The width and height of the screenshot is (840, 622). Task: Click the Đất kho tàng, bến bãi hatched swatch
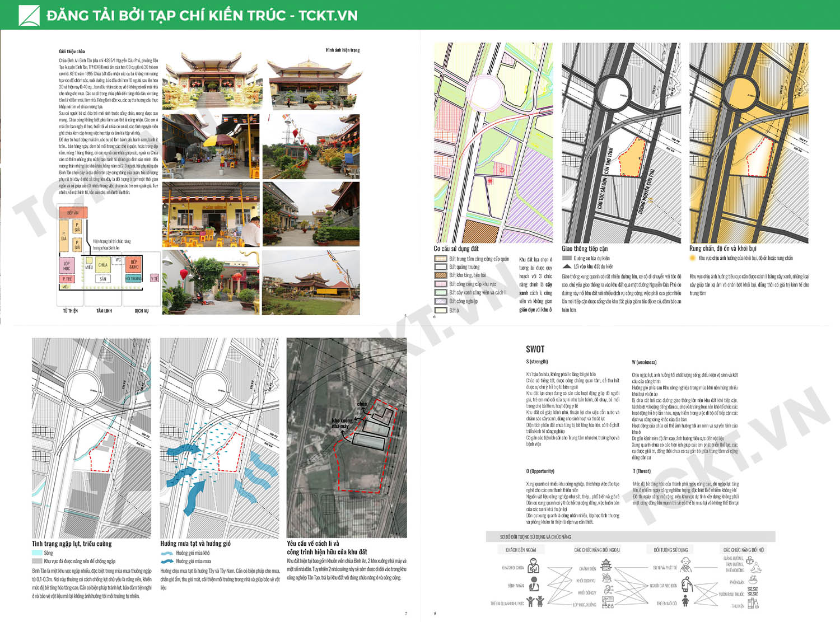click(x=440, y=275)
